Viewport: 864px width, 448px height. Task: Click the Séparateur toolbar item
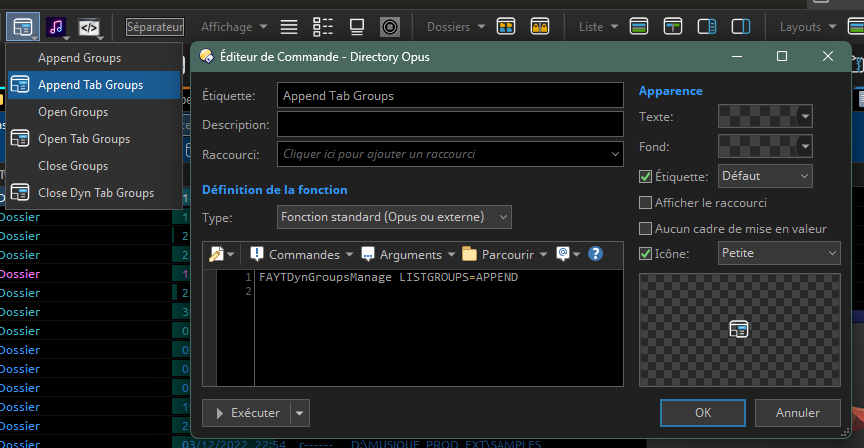tap(155, 26)
